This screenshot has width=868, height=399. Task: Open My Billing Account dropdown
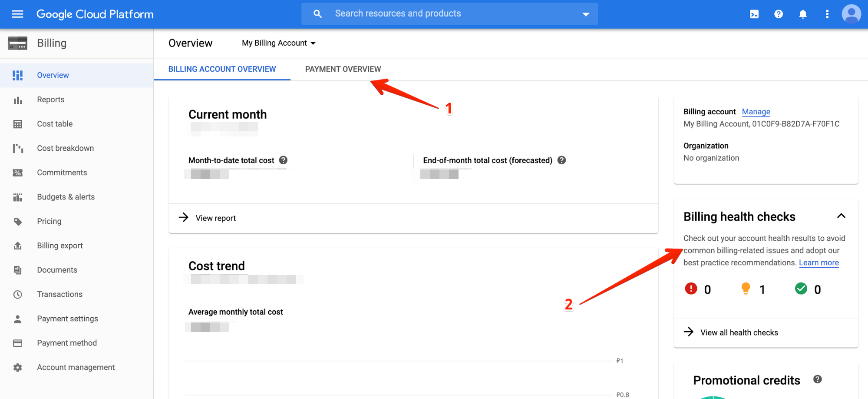[x=279, y=43]
